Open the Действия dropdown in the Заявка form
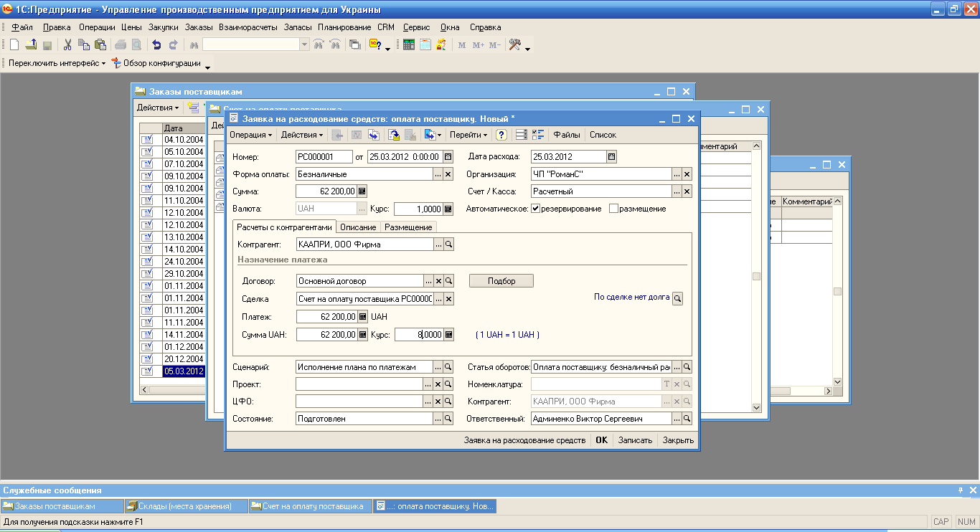The width and height of the screenshot is (980, 532). point(301,135)
